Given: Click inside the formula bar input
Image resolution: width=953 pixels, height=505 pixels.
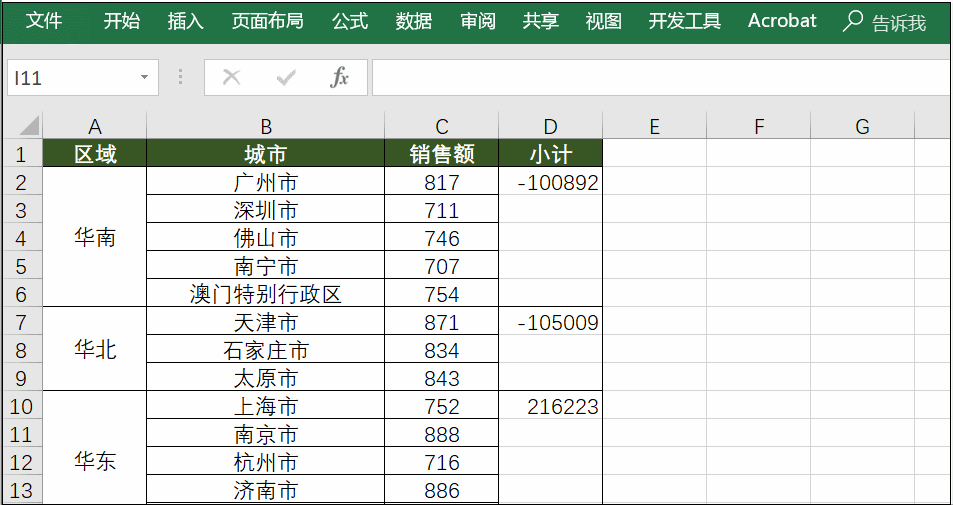Looking at the screenshot, I should click(661, 77).
